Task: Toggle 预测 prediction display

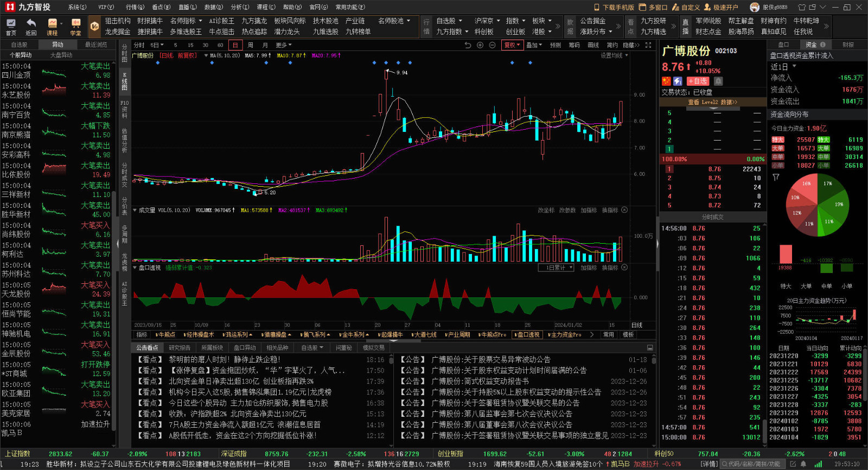Action: (x=556, y=45)
